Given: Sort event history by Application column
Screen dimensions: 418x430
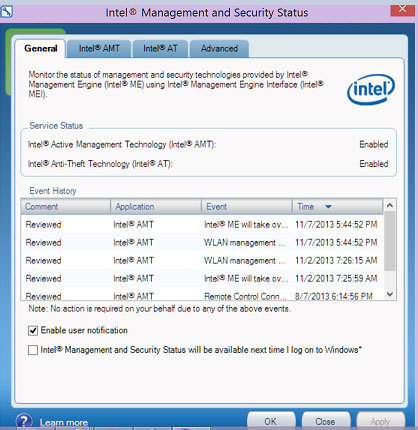Looking at the screenshot, I should (x=156, y=207).
